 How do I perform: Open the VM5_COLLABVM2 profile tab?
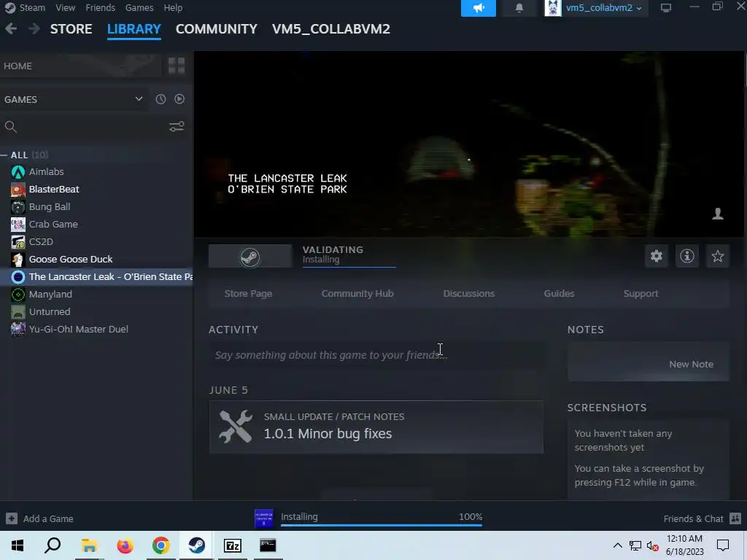(331, 29)
